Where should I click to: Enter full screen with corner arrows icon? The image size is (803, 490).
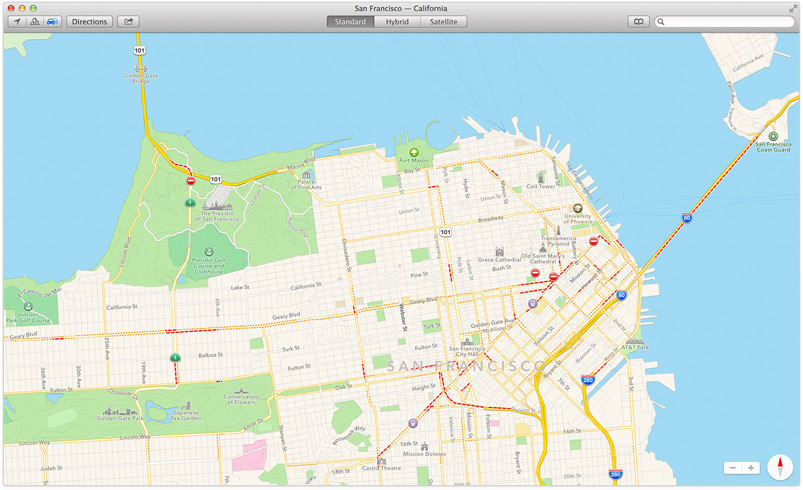coord(793,7)
